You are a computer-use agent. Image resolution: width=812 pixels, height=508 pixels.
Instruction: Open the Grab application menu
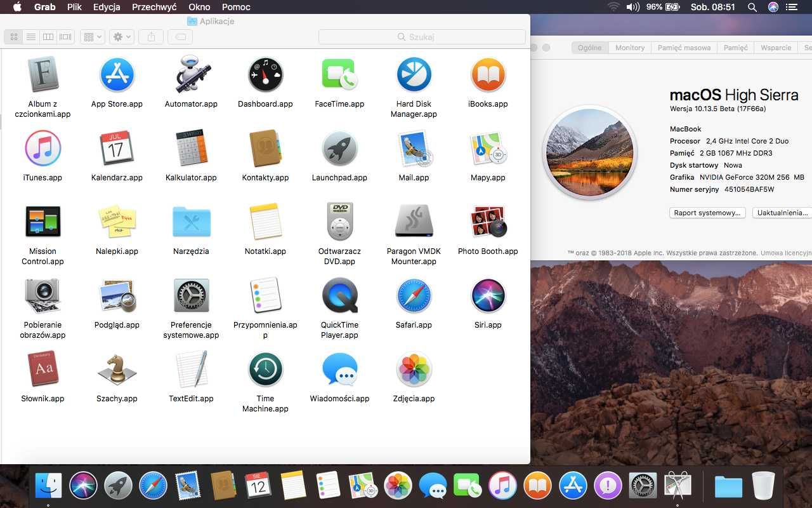pyautogui.click(x=44, y=7)
